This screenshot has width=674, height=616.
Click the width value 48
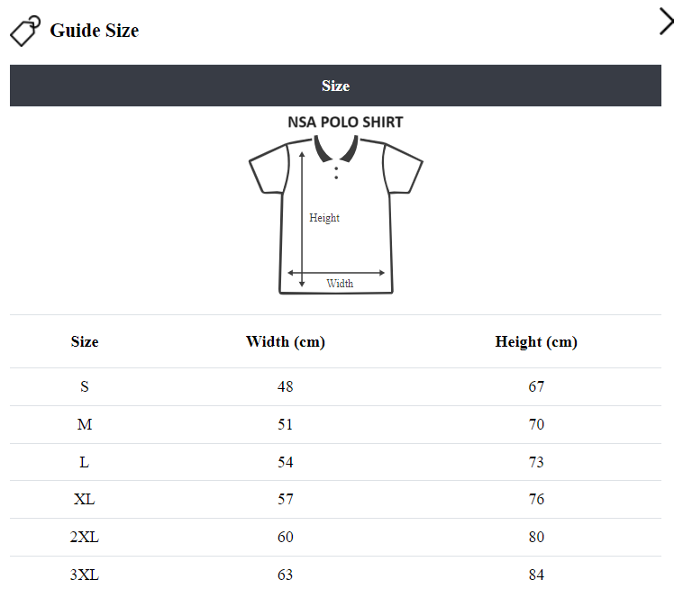(x=286, y=387)
